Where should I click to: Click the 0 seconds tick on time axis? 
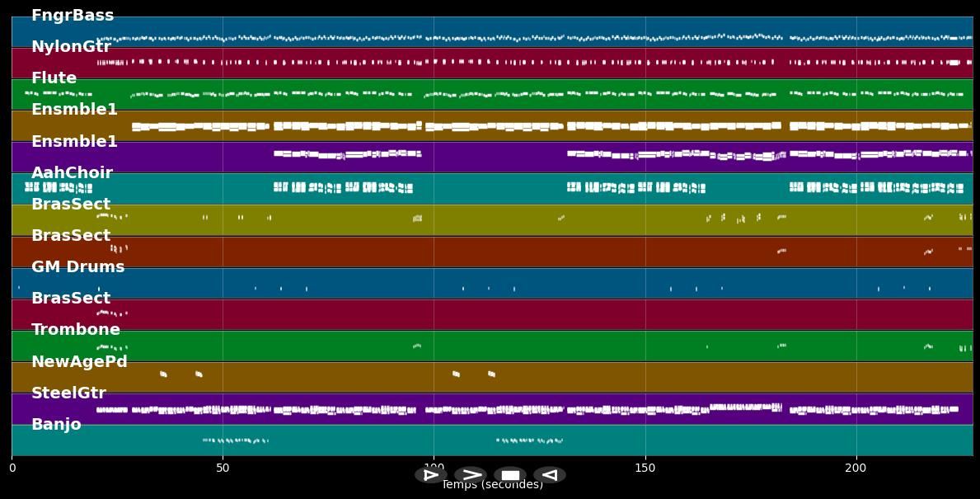click(12, 468)
